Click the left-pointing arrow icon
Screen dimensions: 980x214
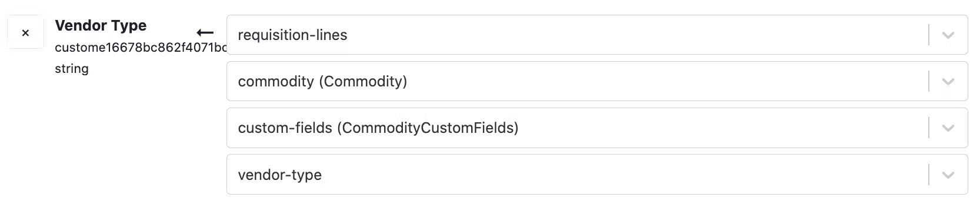point(205,33)
